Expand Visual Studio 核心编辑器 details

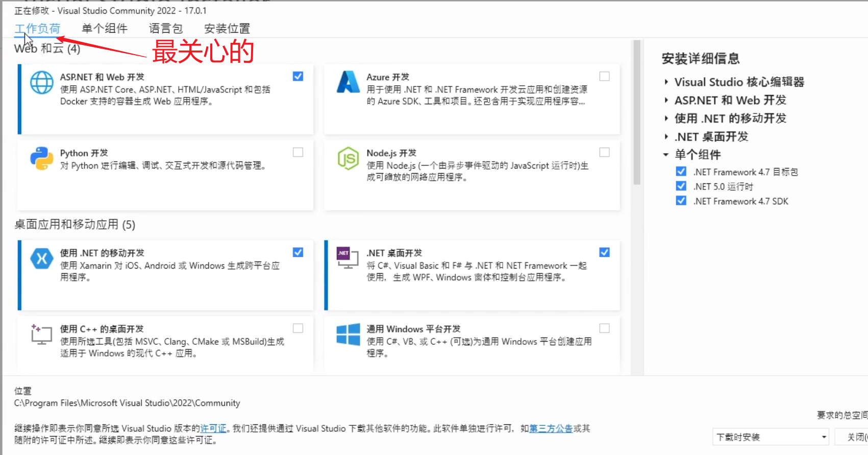click(666, 82)
